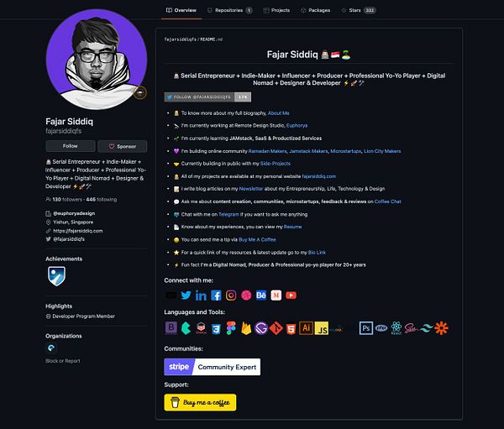The width and height of the screenshot is (504, 429).
Task: Open the LinkedIn social icon
Action: [201, 296]
